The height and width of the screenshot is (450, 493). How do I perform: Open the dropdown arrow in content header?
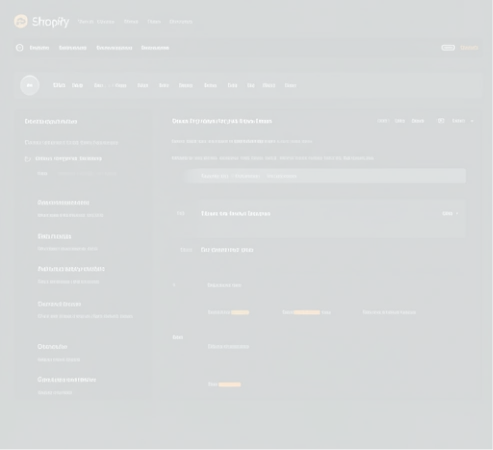click(x=472, y=121)
